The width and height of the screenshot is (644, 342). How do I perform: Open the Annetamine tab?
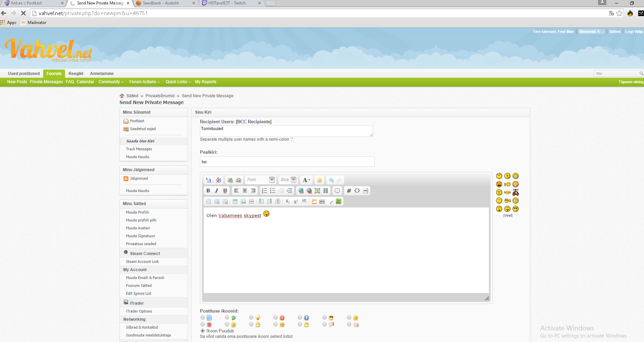(102, 74)
